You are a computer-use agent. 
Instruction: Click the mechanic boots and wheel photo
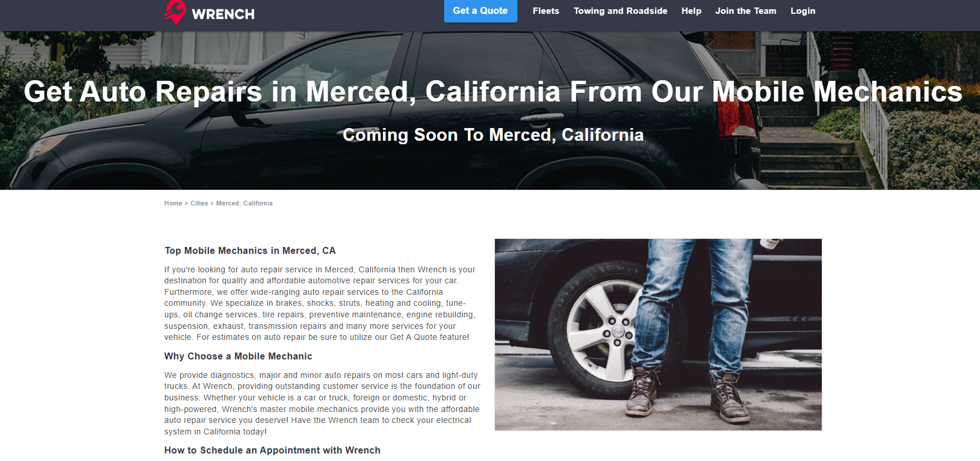coord(658,335)
